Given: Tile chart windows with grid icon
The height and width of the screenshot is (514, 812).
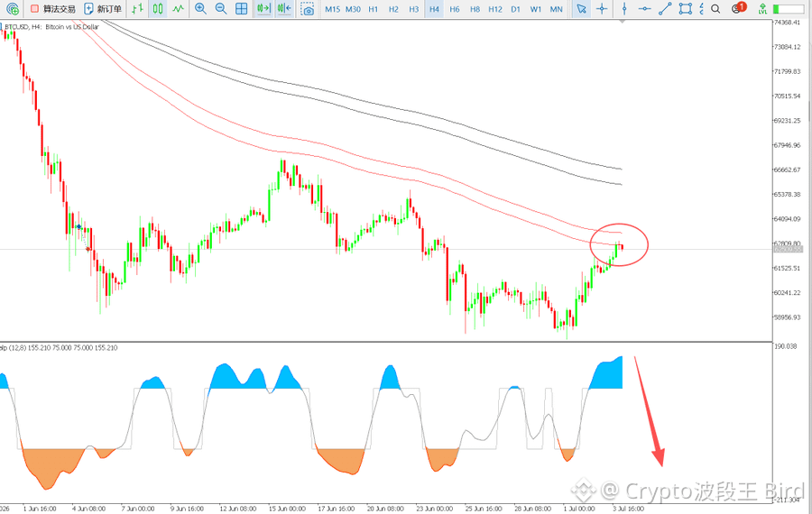Looking at the screenshot, I should 241,9.
